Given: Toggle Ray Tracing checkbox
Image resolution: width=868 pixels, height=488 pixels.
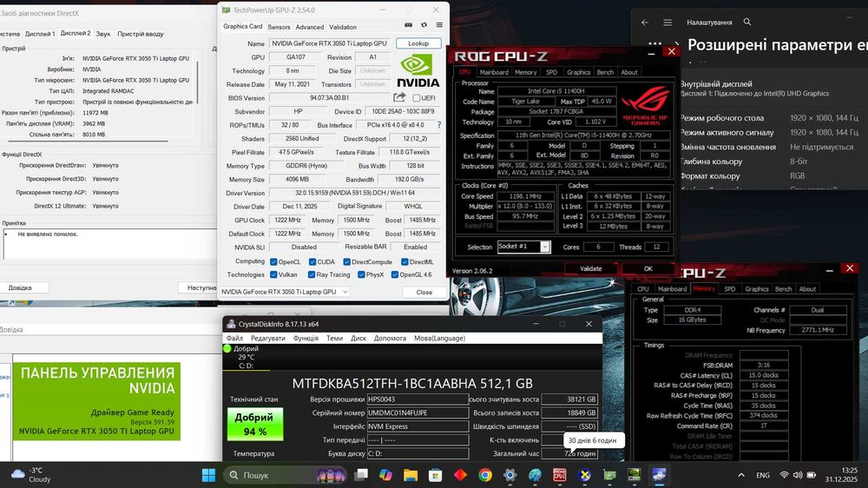Looking at the screenshot, I should click(312, 274).
